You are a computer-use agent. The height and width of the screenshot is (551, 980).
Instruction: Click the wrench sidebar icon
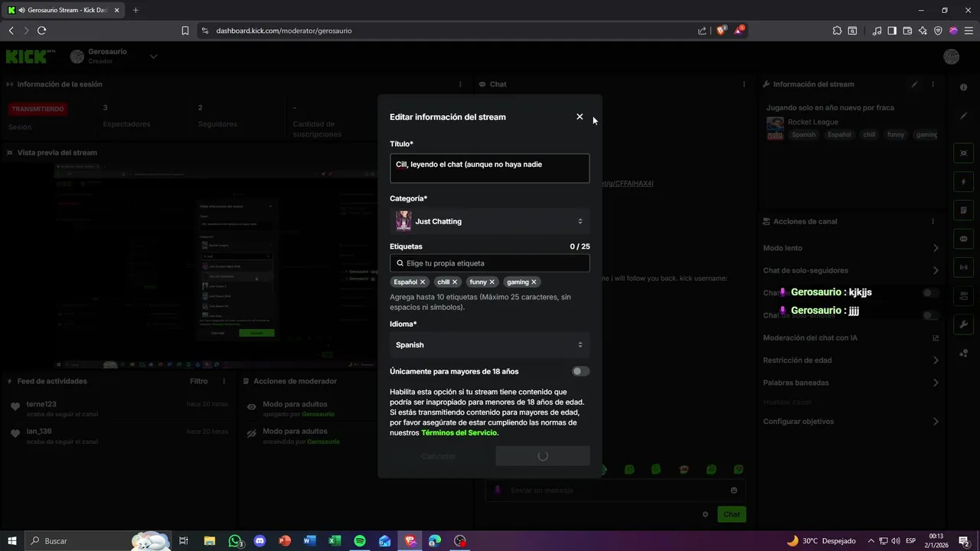point(963,324)
